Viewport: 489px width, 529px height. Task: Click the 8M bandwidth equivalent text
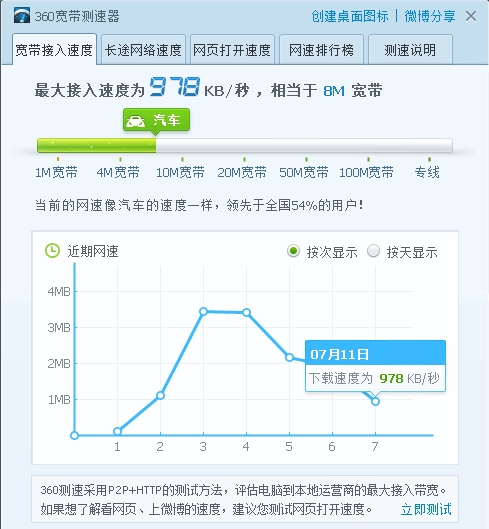(x=334, y=91)
